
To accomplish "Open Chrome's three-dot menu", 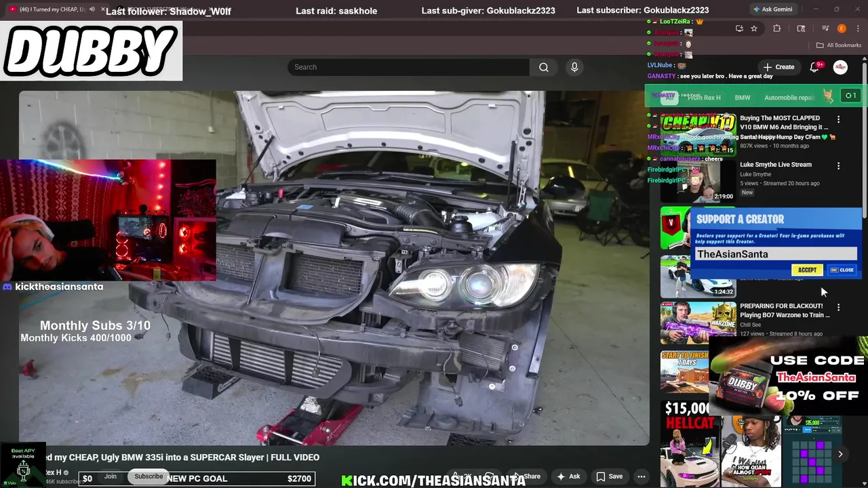I will click(858, 28).
